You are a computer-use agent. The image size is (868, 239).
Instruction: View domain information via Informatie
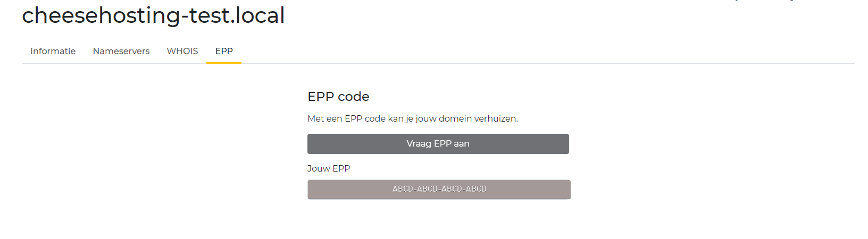[x=53, y=51]
